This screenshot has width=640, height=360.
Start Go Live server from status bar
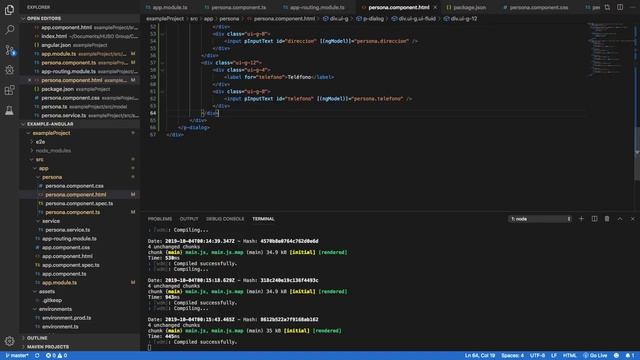595,356
